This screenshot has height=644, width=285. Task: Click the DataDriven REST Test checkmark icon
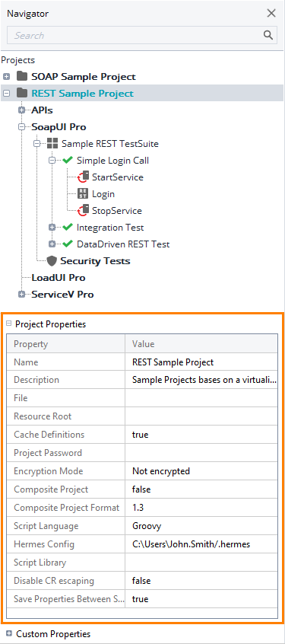coord(68,244)
